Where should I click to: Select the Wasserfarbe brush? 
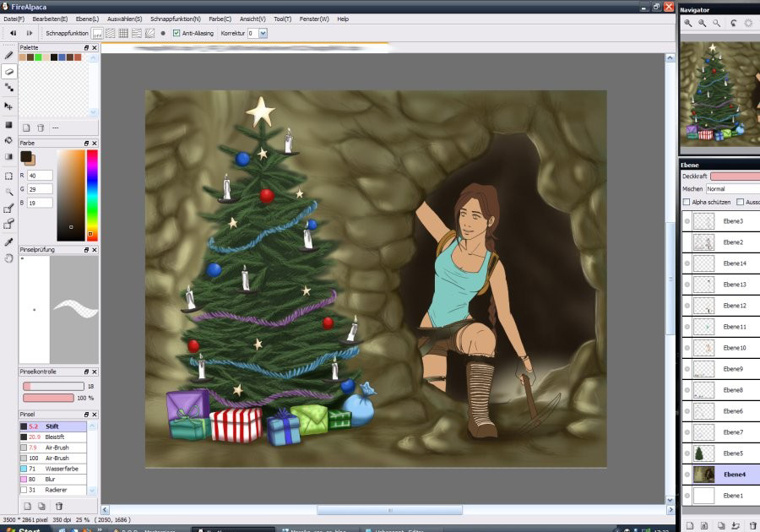coord(53,469)
